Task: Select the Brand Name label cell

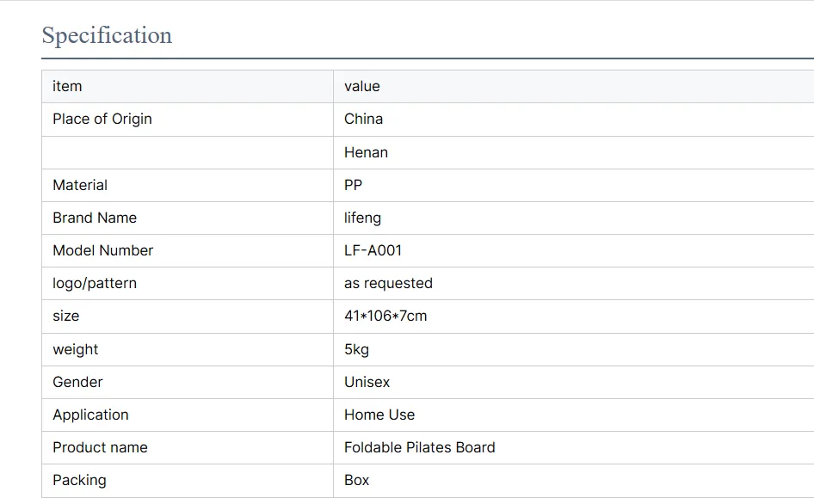Action: pos(95,218)
